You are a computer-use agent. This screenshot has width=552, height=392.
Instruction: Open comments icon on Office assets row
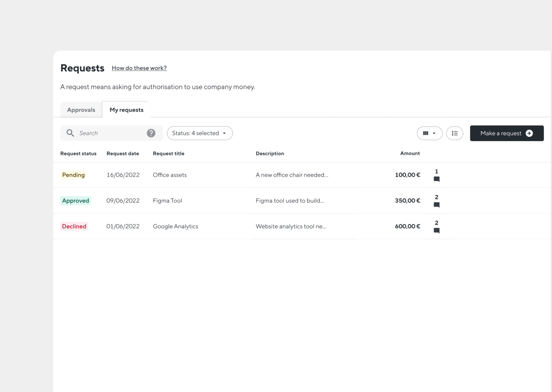[437, 179]
